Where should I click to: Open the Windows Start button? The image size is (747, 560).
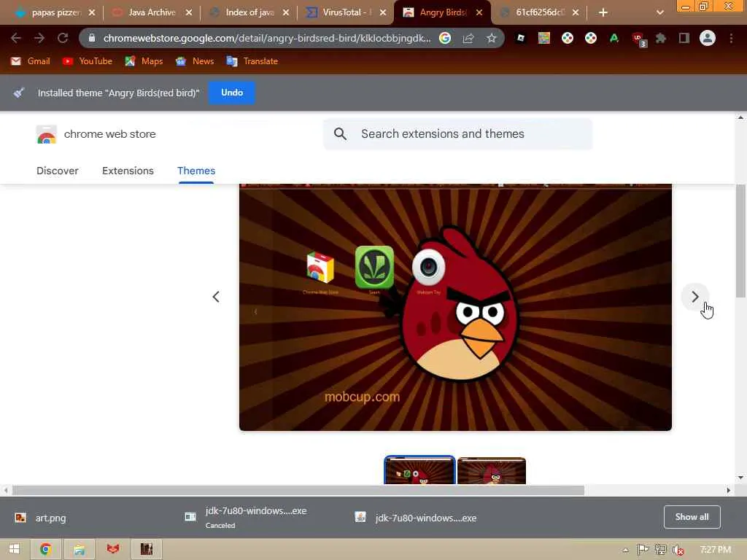pyautogui.click(x=14, y=549)
